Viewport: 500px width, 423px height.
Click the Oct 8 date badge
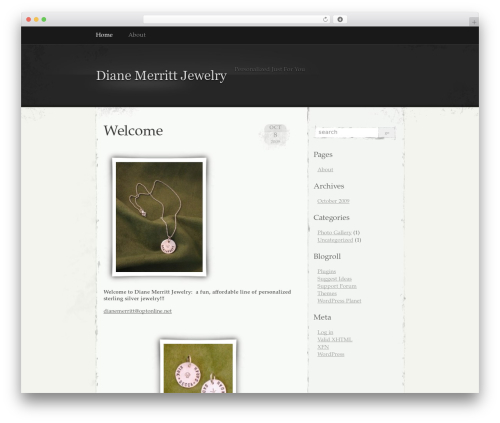coord(275,134)
